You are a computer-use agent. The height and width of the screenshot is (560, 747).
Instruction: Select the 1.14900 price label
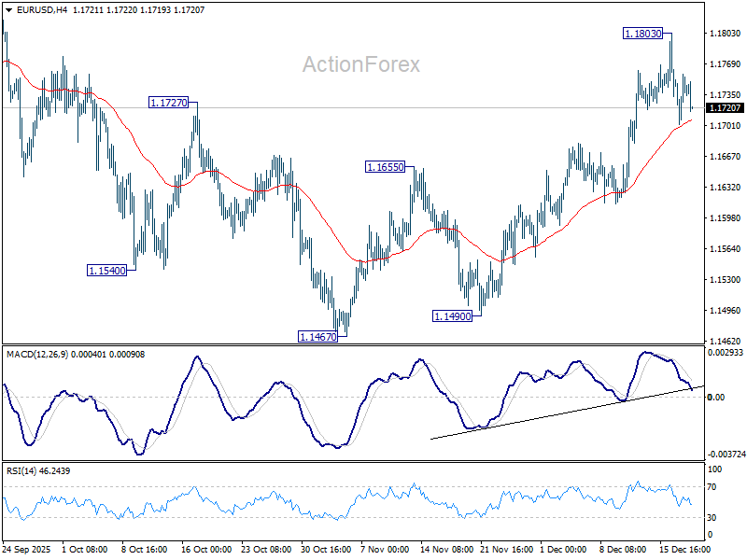point(453,316)
